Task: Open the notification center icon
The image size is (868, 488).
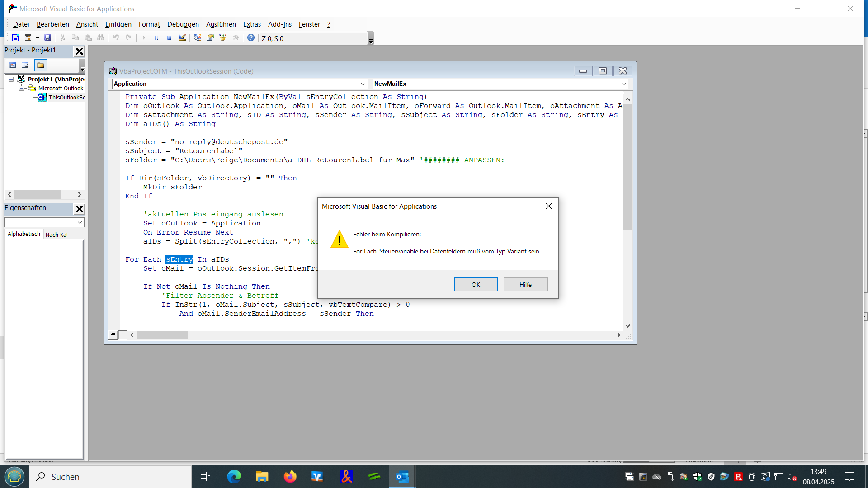Action: point(849,477)
